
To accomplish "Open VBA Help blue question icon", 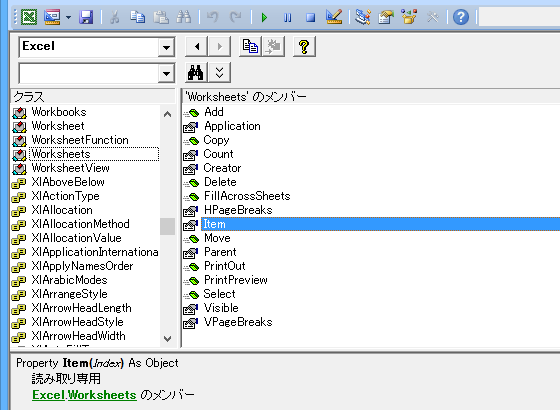I will click(x=461, y=17).
